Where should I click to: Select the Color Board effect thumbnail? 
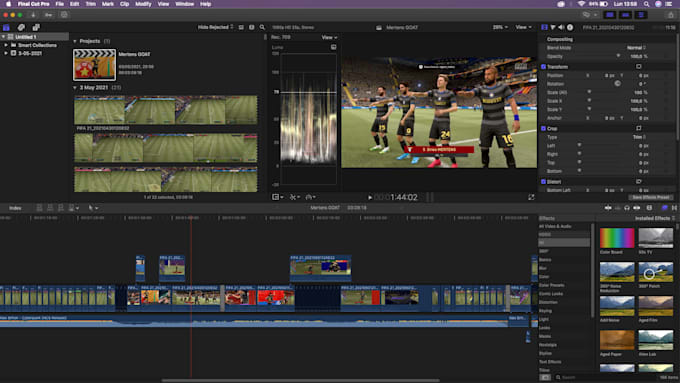[617, 238]
